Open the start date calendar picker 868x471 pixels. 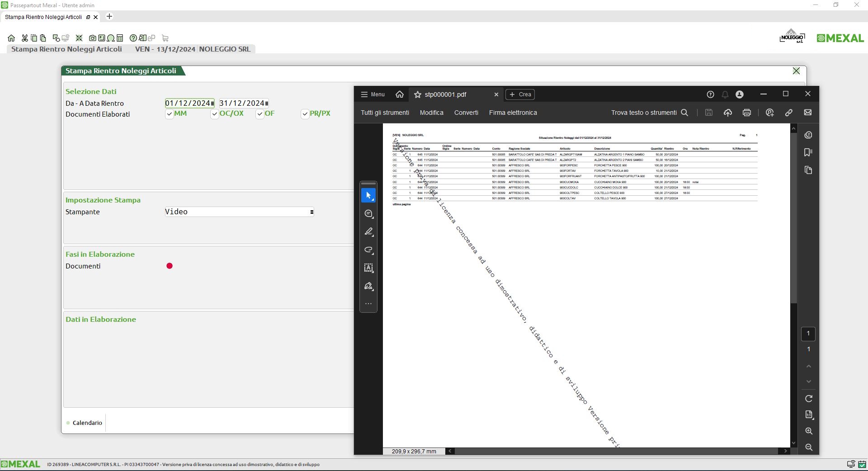point(212,104)
